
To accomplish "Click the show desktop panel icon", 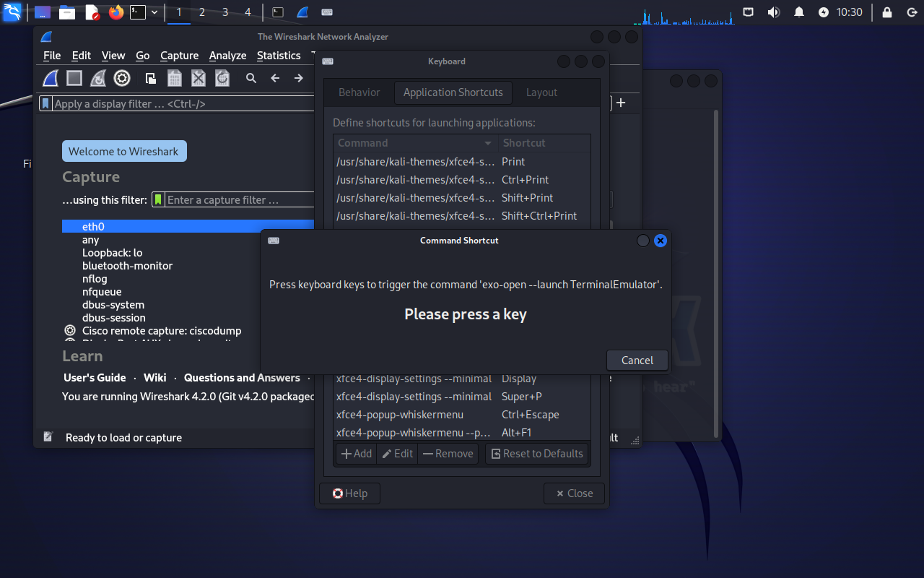I will pyautogui.click(x=43, y=12).
